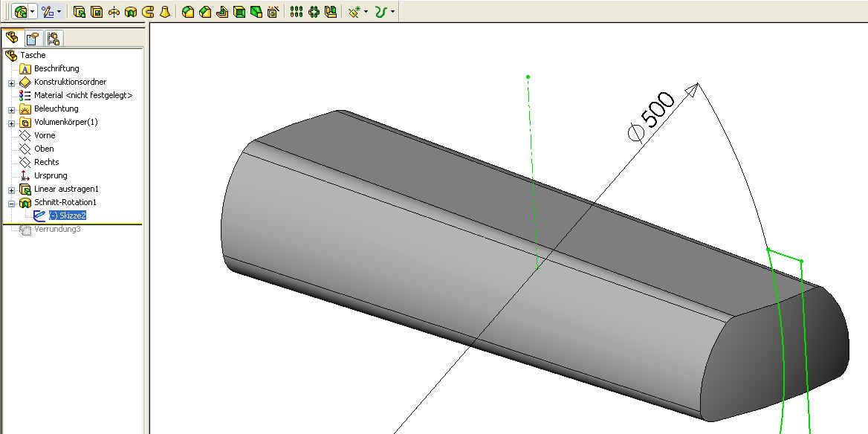Select the Lofted Boss/Base tool
The width and height of the screenshot is (868, 434).
(164, 12)
